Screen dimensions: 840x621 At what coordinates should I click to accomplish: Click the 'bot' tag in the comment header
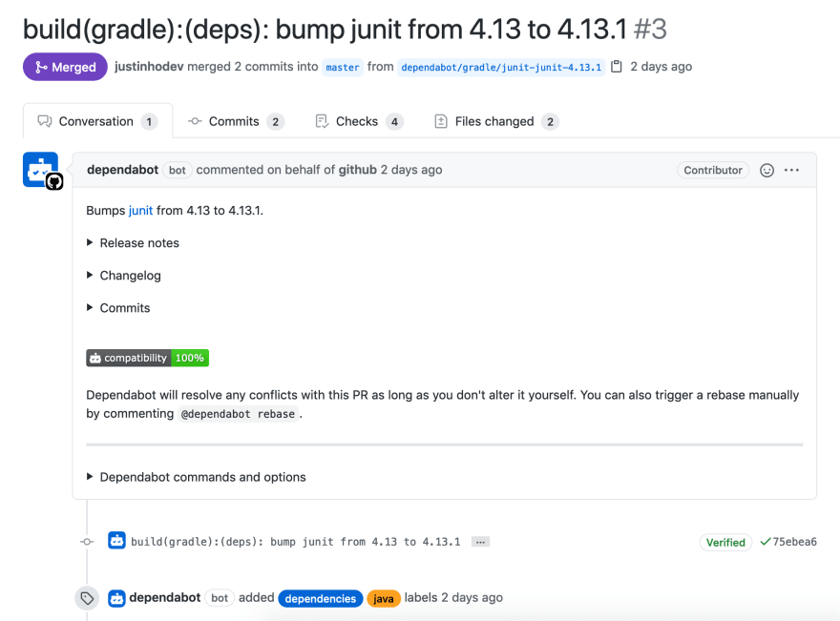pyautogui.click(x=178, y=170)
